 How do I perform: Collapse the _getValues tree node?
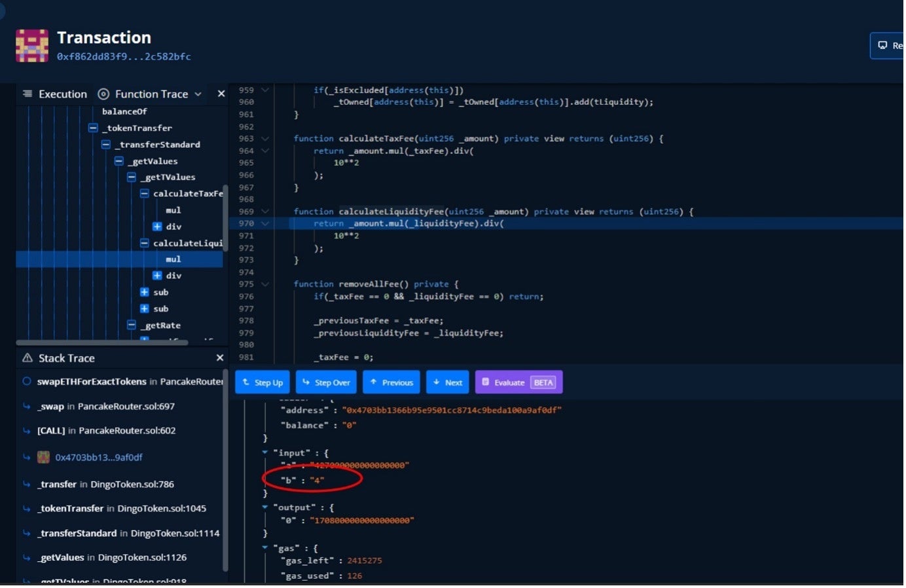119,161
